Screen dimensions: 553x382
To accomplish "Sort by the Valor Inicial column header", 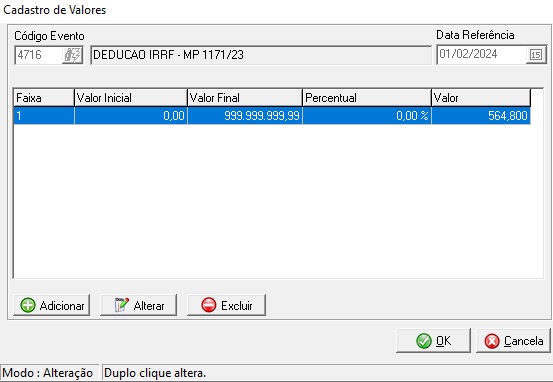I will point(130,98).
